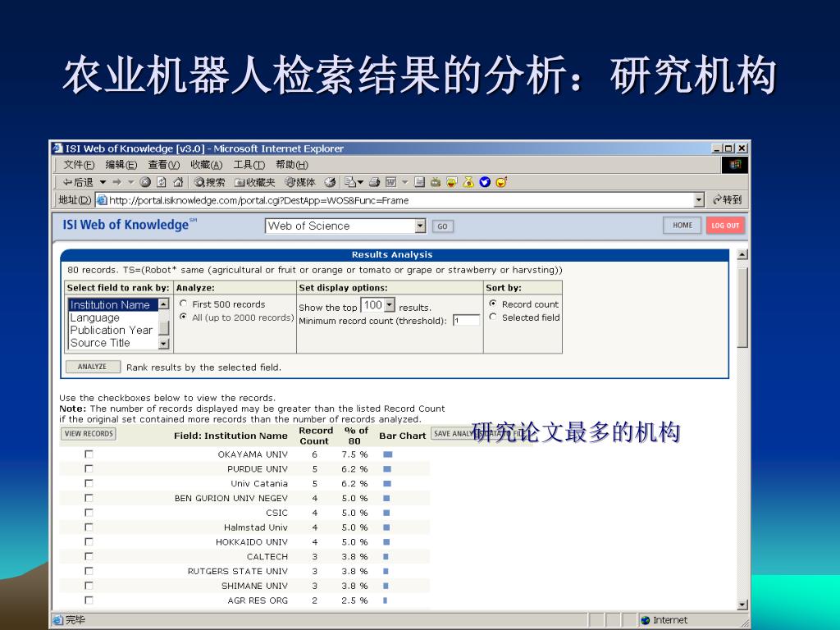Refresh the page using the refresh icon

coord(162,182)
